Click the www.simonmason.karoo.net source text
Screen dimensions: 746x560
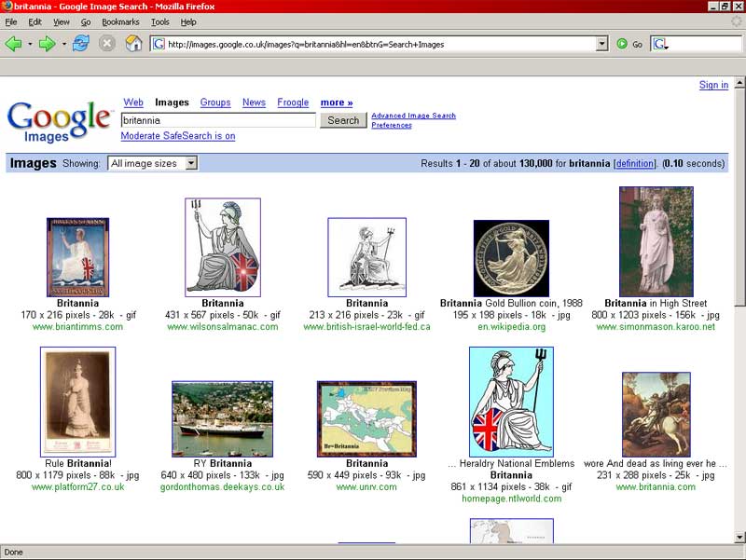click(x=656, y=326)
